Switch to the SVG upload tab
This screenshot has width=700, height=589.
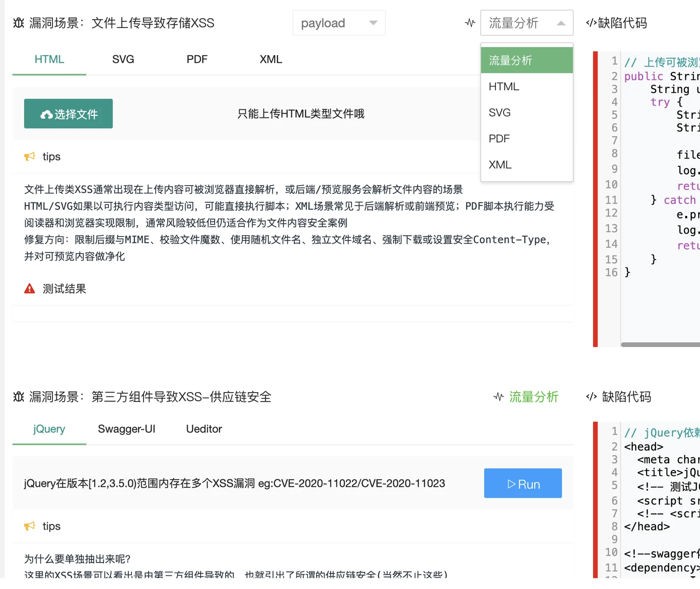point(123,59)
